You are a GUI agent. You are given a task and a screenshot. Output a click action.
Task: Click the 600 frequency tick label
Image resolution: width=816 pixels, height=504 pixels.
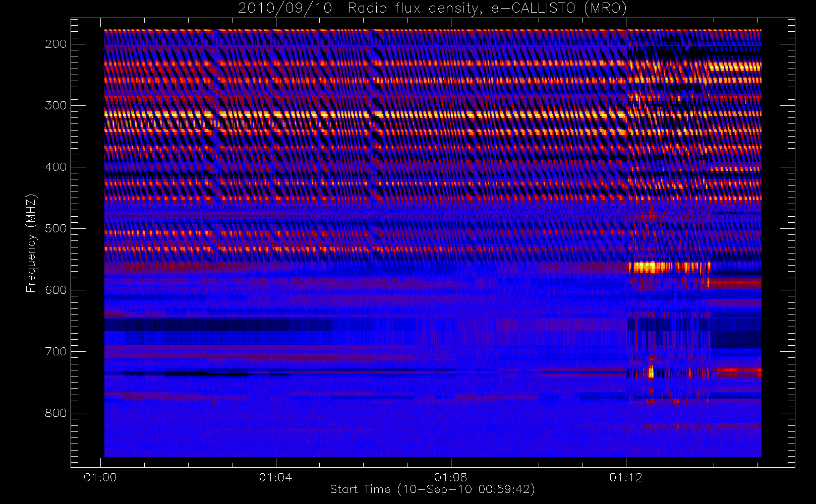pos(56,290)
